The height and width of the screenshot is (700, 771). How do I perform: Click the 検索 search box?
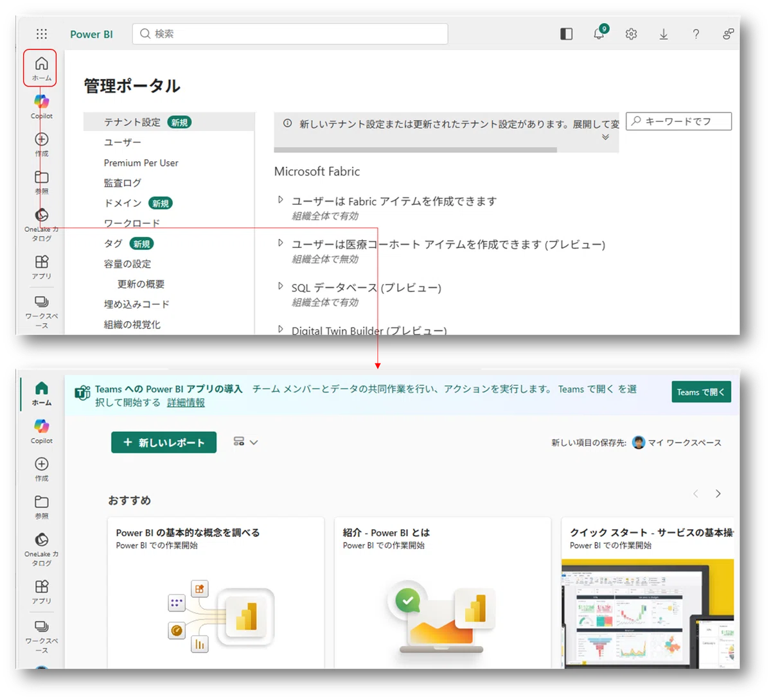point(290,34)
